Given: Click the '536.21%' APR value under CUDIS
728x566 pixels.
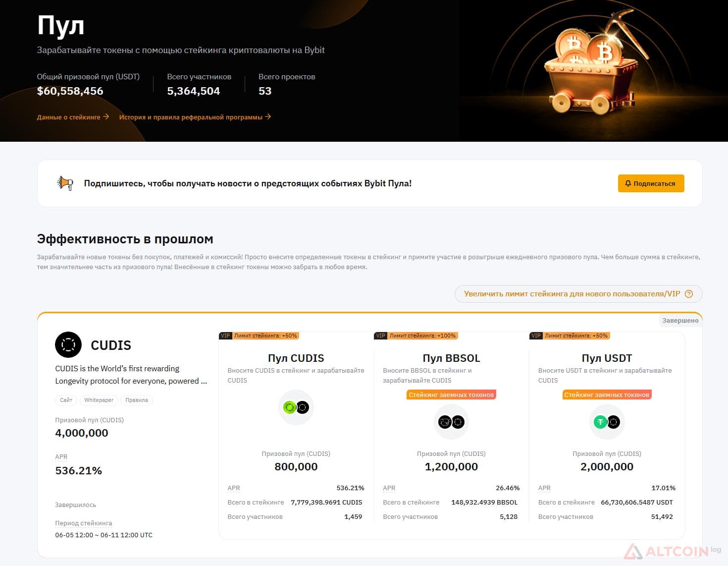Looking at the screenshot, I should pos(78,470).
